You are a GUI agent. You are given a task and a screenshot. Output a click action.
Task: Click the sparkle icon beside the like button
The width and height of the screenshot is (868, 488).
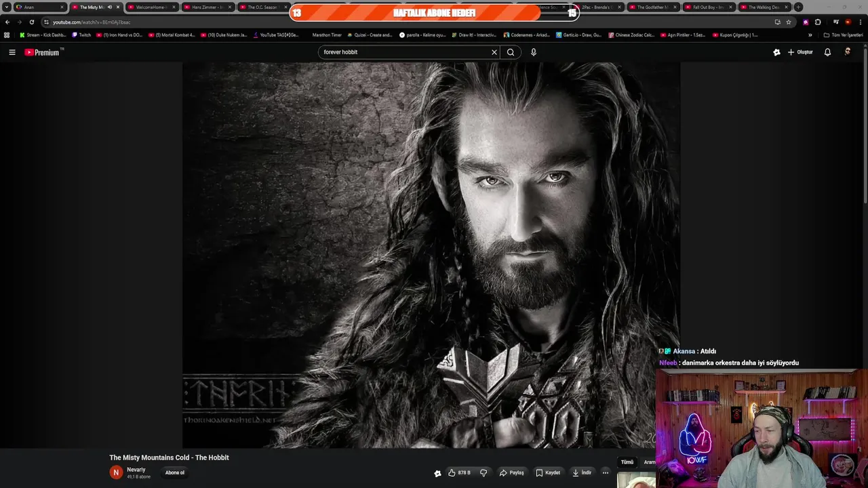(x=437, y=473)
